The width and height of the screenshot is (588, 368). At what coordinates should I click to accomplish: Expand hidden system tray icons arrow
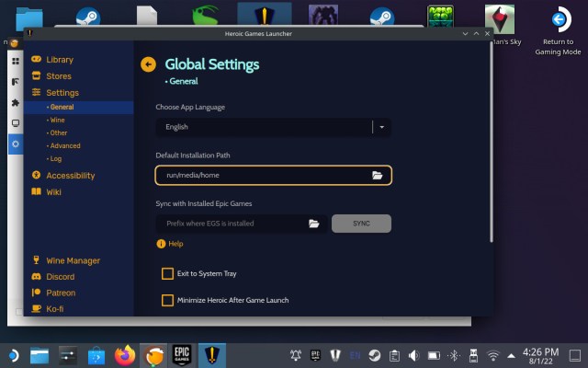pos(511,356)
